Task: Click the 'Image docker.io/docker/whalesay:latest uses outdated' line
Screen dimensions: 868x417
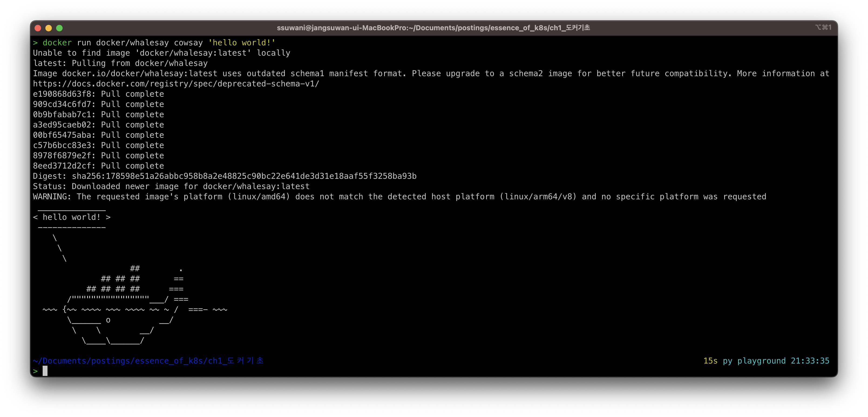Action: [431, 73]
